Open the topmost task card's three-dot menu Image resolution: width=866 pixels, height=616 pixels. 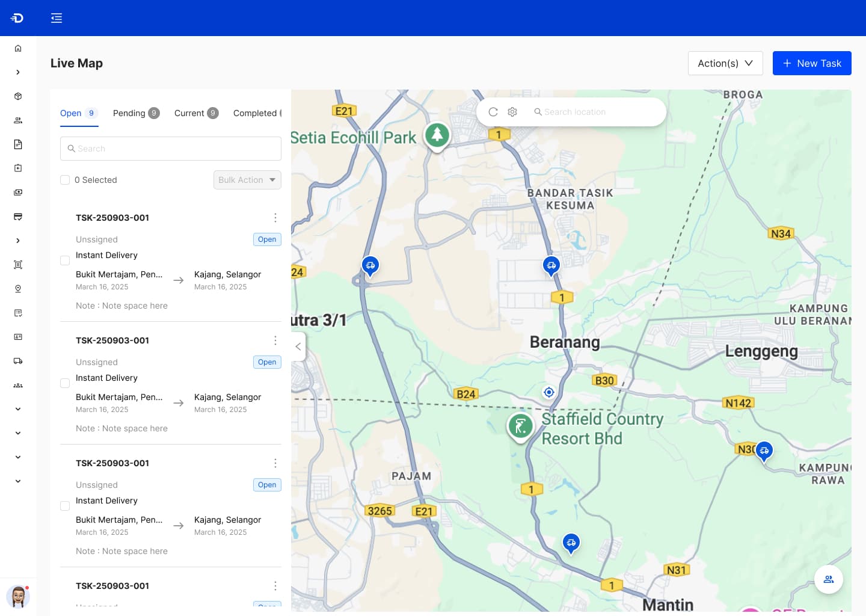point(275,218)
